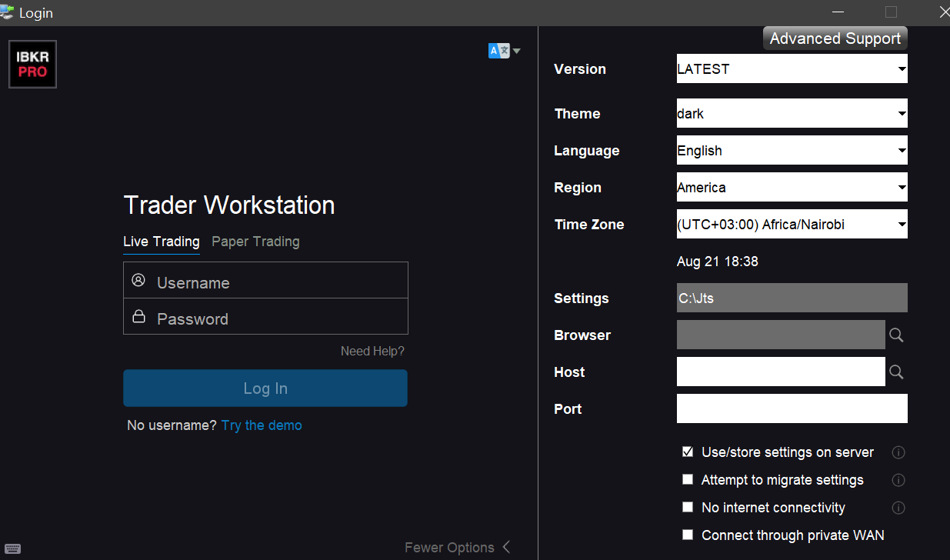The width and height of the screenshot is (950, 560).
Task: Open the language translation icon menu
Action: 504,51
